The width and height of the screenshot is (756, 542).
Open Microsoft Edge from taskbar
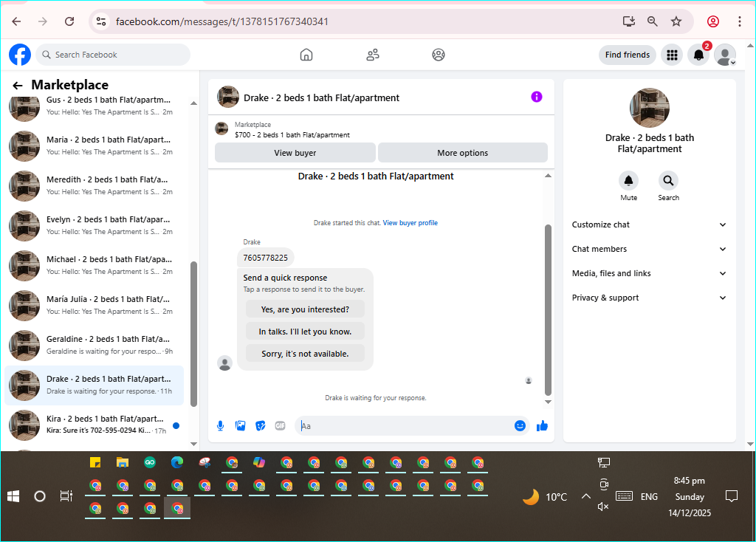(x=177, y=463)
